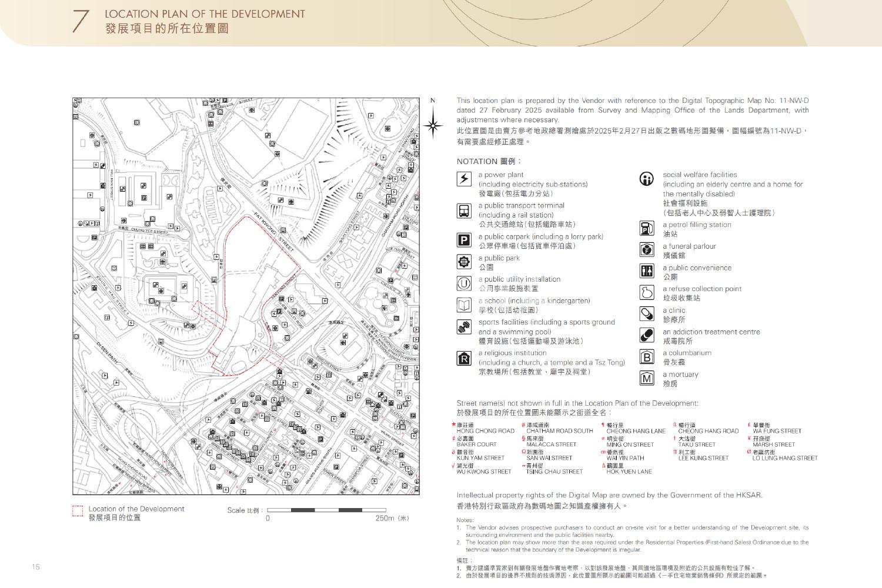Click 'KUN YAM STREET' in the street name list
This screenshot has width=882, height=588.
480,458
